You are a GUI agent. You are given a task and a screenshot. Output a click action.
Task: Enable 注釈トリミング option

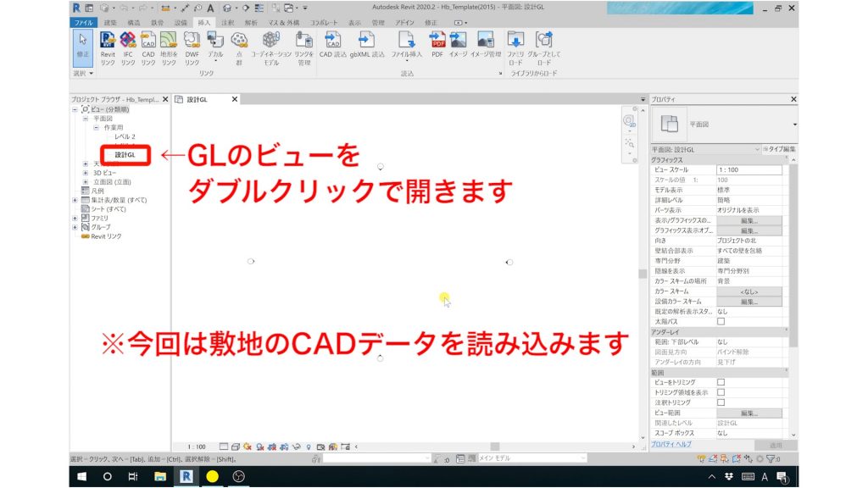[x=721, y=402]
